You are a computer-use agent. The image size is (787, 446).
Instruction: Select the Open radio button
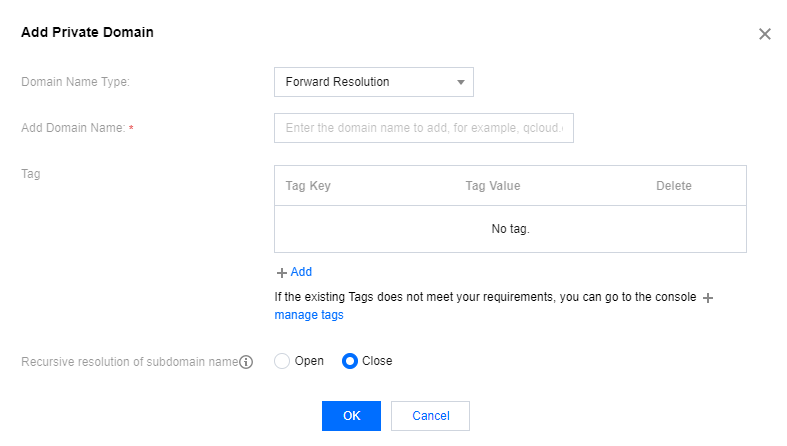click(282, 361)
